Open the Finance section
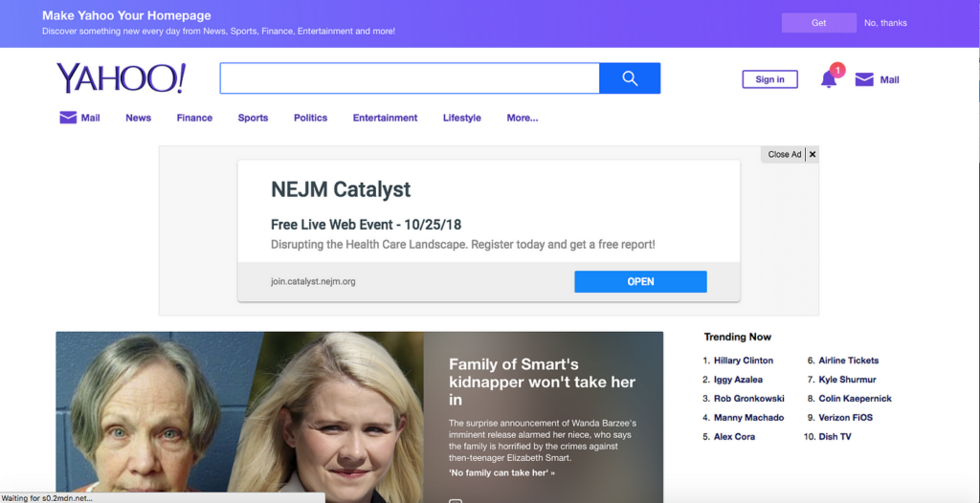The image size is (980, 503). tap(194, 118)
